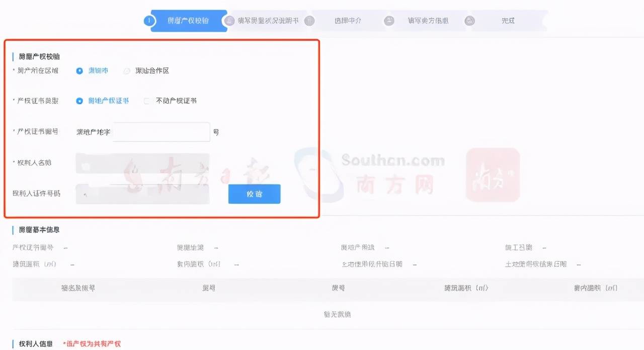
Task: Click the 楼盘房屋号 table column header
Action: point(78,288)
